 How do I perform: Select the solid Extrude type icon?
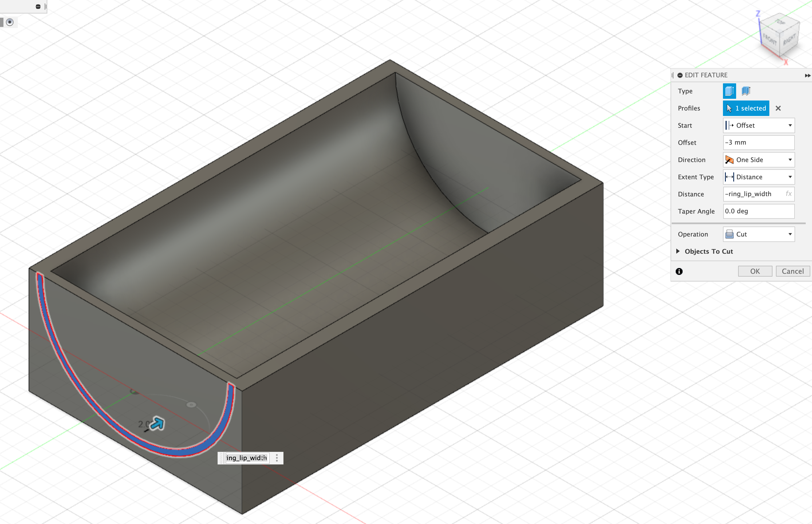729,91
